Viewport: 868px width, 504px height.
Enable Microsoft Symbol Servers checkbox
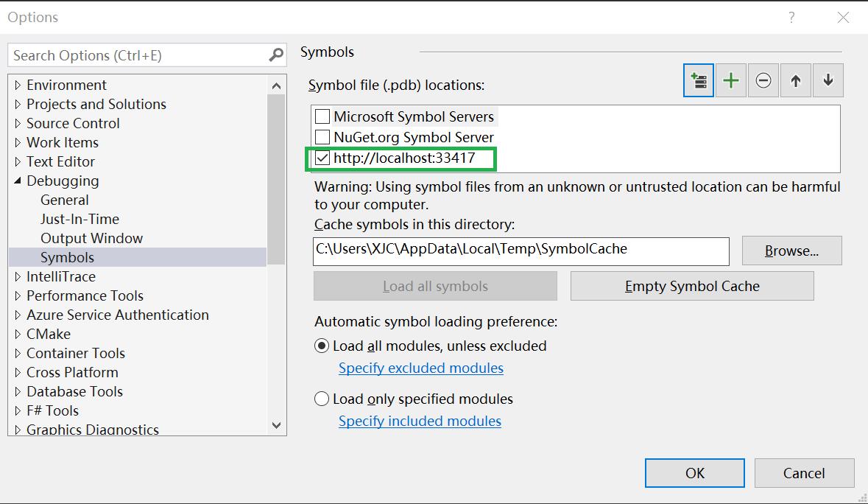pos(322,116)
